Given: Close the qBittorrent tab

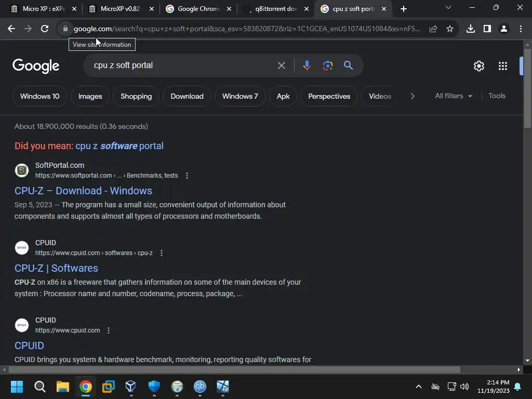Looking at the screenshot, I should pos(307,9).
